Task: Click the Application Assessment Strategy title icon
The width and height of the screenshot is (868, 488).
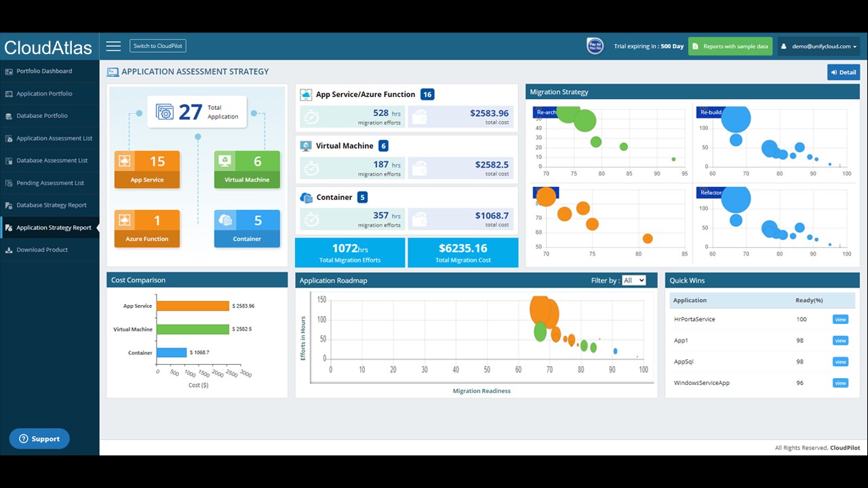Action: tap(113, 72)
